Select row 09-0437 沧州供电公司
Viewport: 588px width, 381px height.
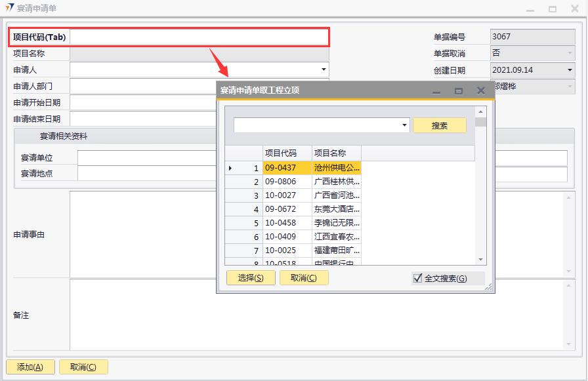click(312, 168)
